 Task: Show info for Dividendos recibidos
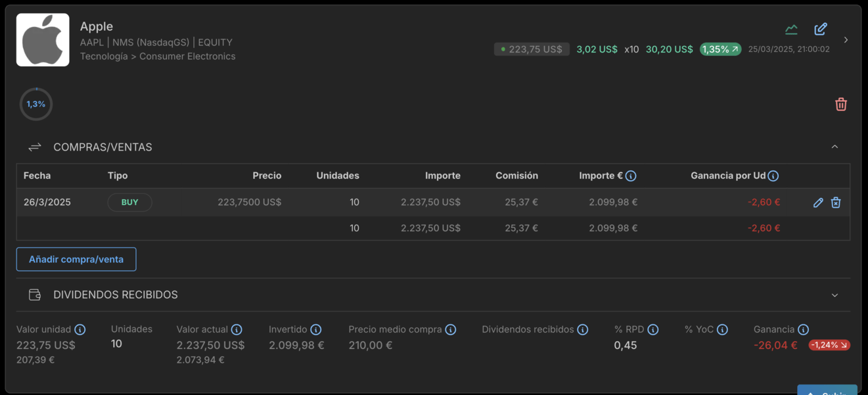click(x=583, y=329)
